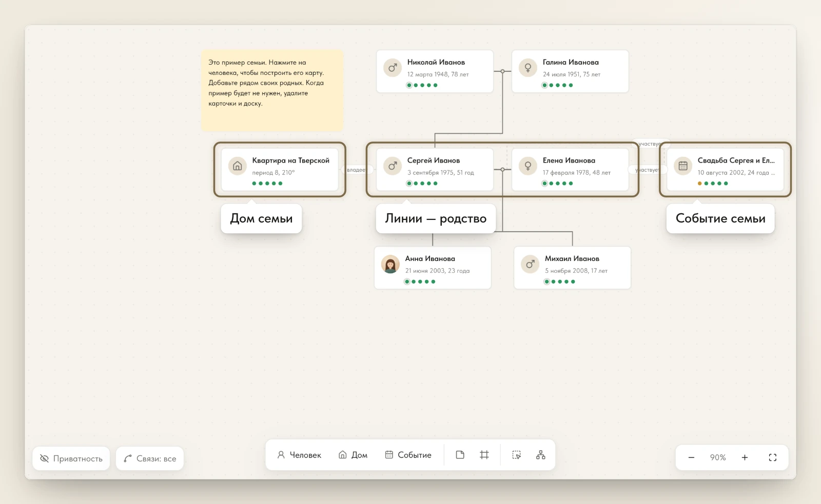Viewport: 821px width, 504px height.
Task: Toggle fullscreen view icon
Action: tap(773, 457)
